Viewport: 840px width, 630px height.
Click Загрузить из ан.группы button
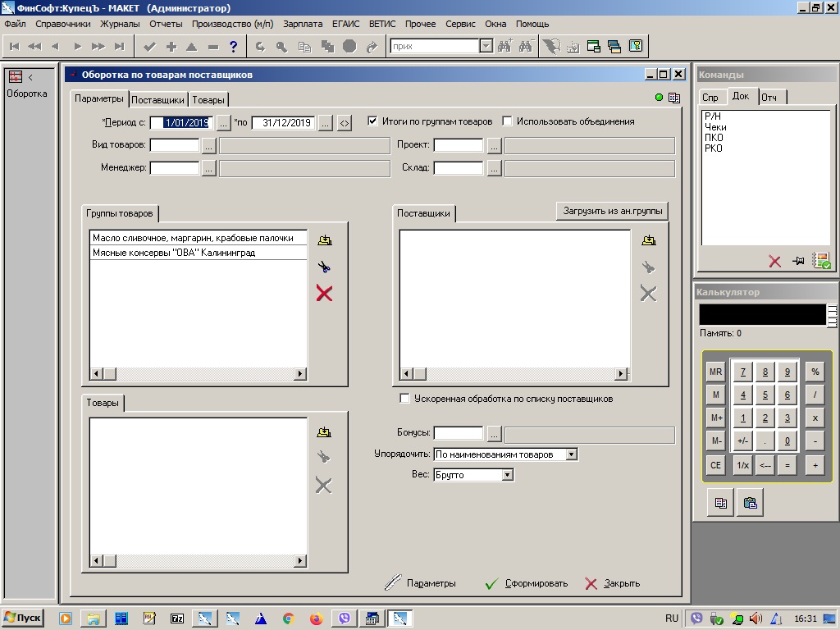click(612, 211)
